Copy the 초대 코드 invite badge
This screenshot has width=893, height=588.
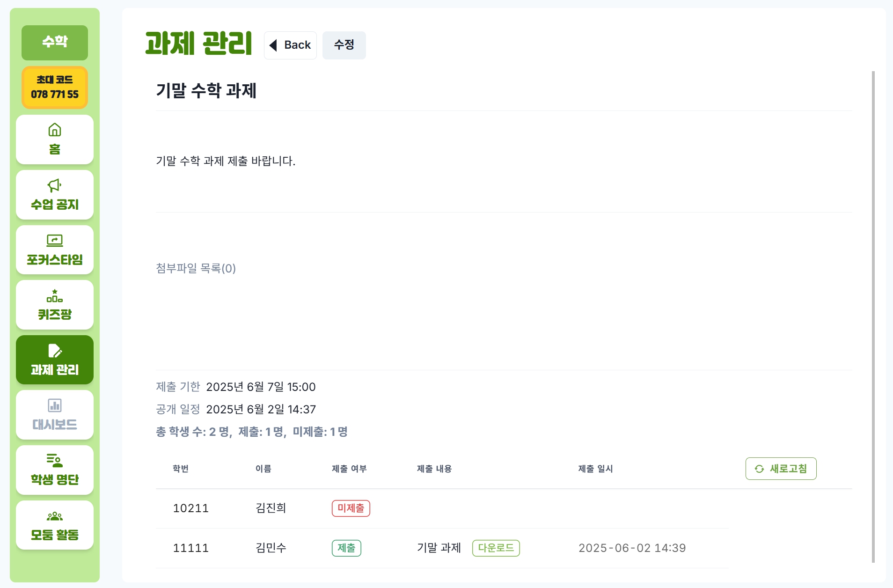[55, 87]
